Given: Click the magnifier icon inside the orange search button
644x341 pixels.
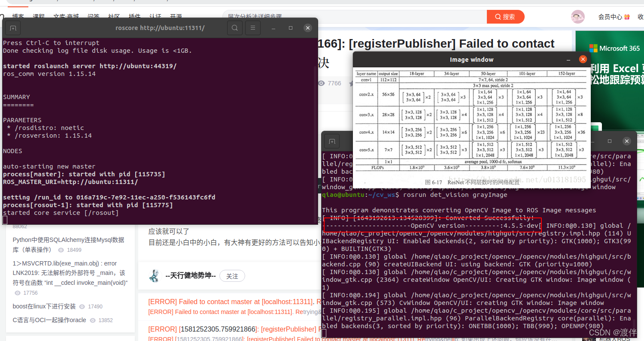Looking at the screenshot, I should point(498,16).
